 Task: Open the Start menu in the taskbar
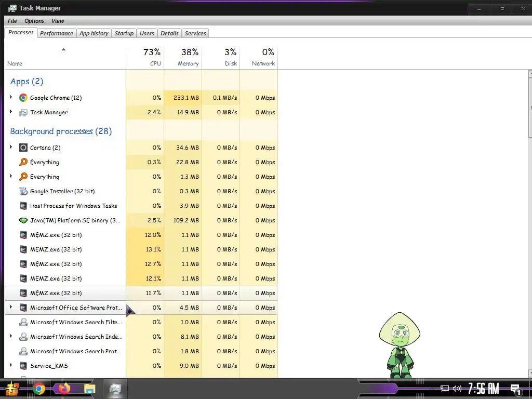coord(12,389)
